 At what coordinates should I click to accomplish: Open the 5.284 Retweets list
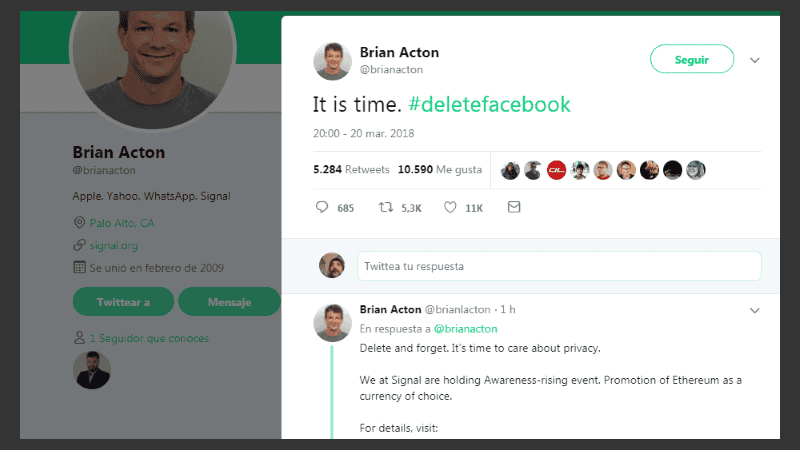pyautogui.click(x=351, y=170)
